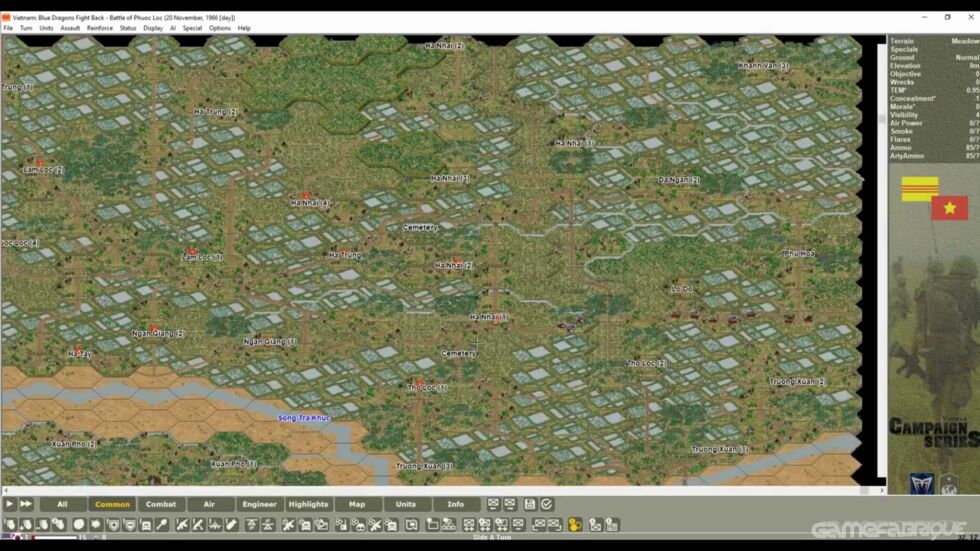980x551 pixels.
Task: Switch to the Engineer toolbar tab
Action: click(259, 504)
